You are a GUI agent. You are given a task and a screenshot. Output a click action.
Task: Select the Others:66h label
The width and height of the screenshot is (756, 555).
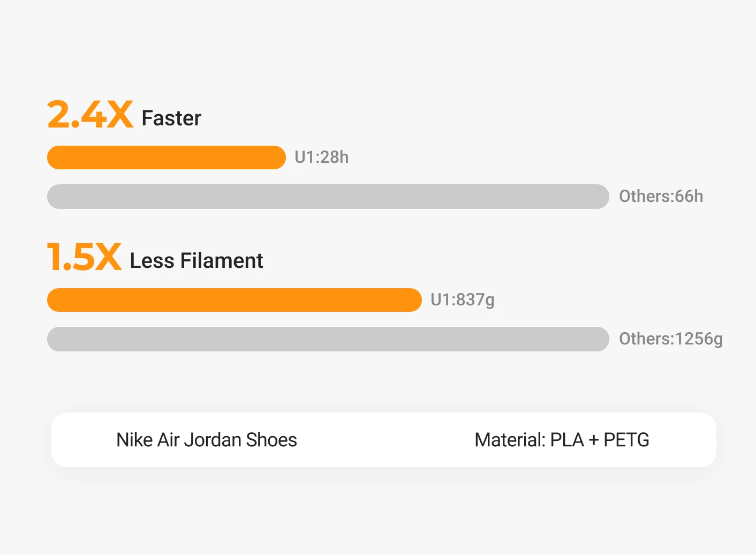pos(661,196)
